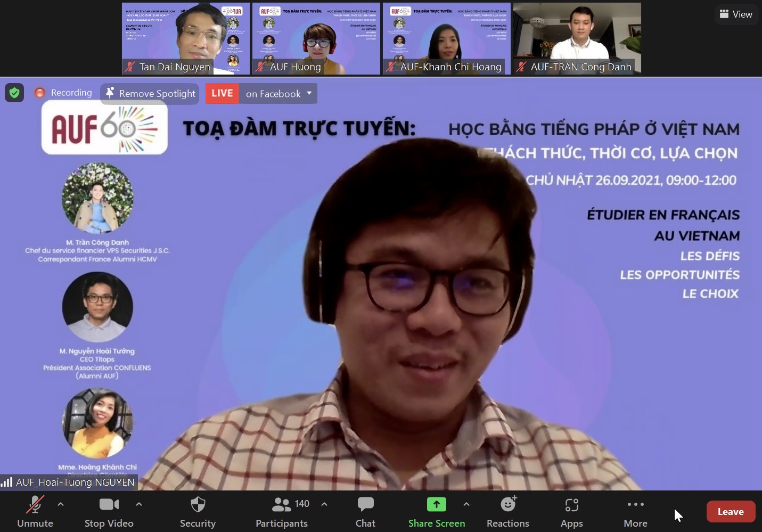
Task: Click the Recording indicator
Action: coord(63,93)
